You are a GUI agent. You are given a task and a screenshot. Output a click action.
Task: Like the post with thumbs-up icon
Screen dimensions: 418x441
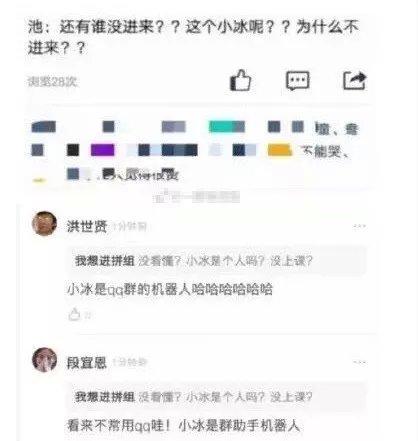(x=240, y=80)
